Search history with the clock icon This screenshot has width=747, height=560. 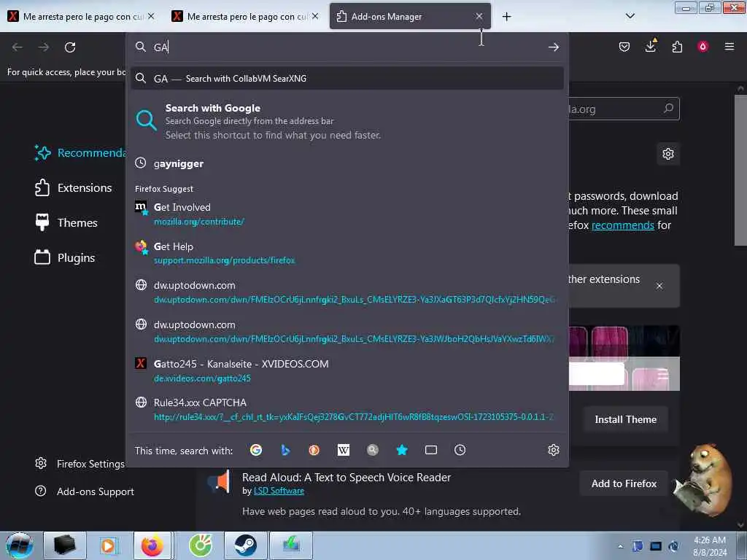point(460,450)
